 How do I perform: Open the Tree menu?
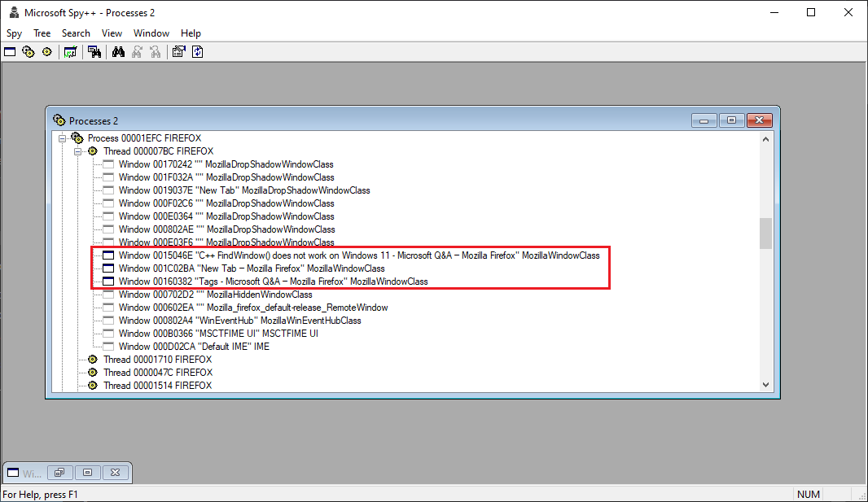coord(42,33)
